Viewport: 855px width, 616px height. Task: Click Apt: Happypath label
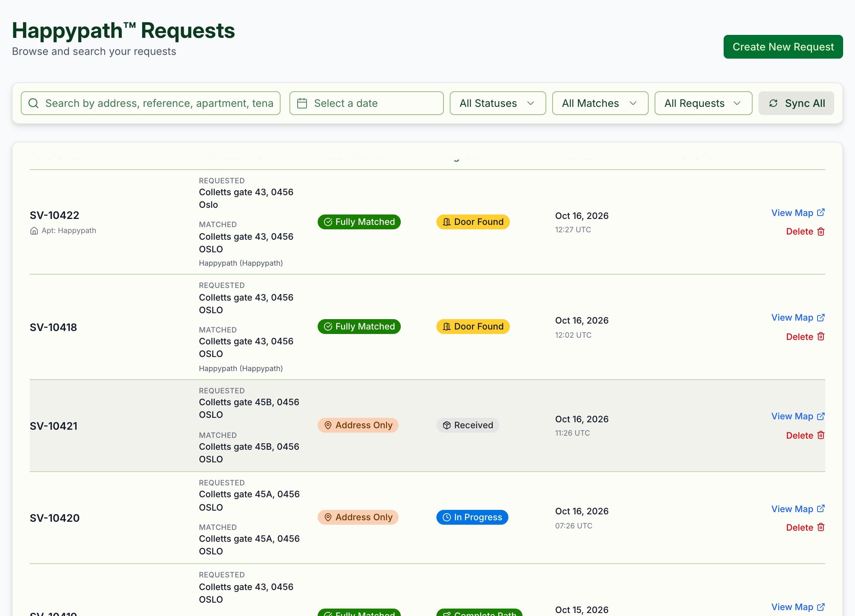(69, 230)
